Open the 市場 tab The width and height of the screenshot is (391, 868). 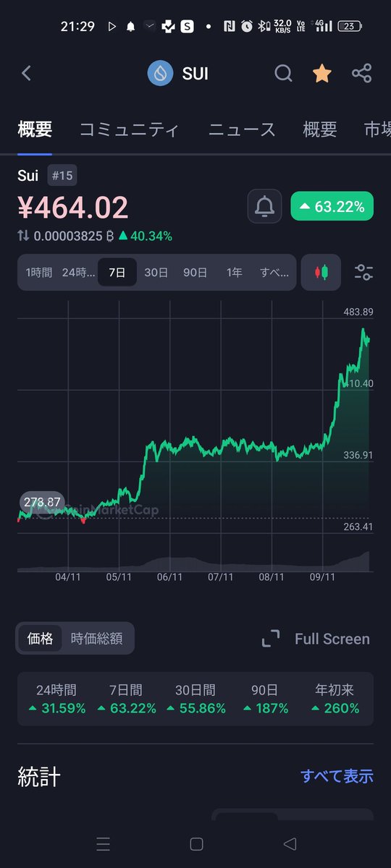377,130
